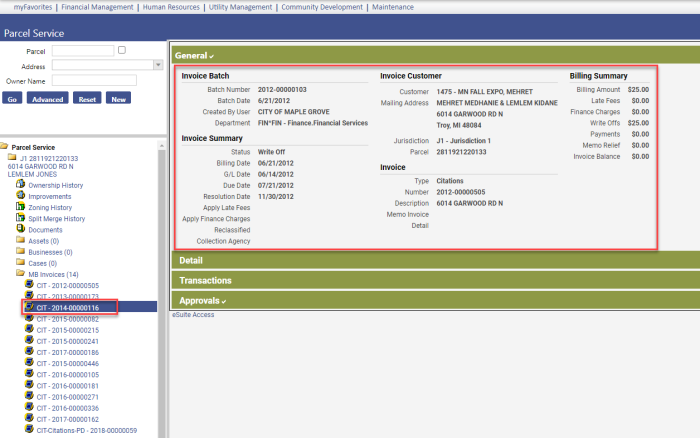This screenshot has width=700, height=438.
Task: Click the Invoice Number value 2012-00000505
Action: (x=461, y=192)
